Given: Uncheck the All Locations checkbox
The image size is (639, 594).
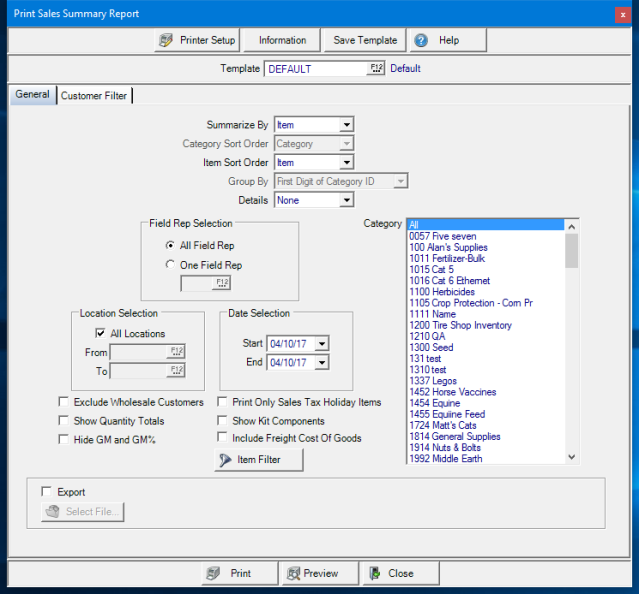Looking at the screenshot, I should (x=100, y=334).
